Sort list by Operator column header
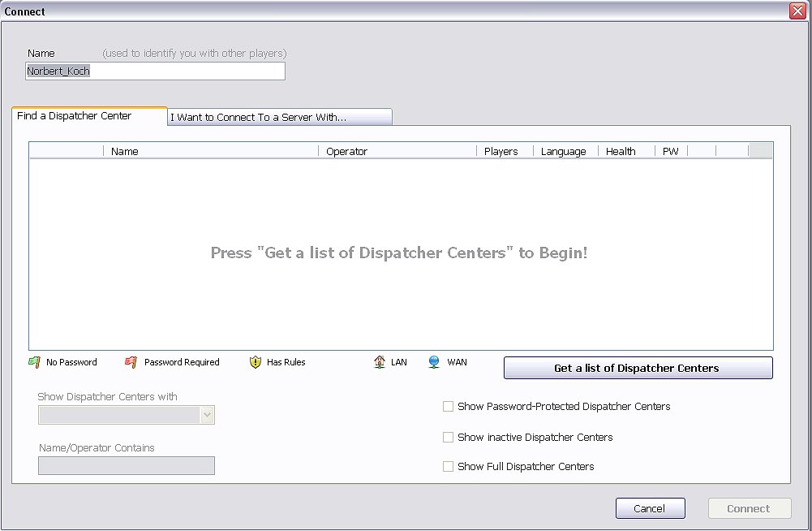Image resolution: width=812 pixels, height=531 pixels. [397, 151]
